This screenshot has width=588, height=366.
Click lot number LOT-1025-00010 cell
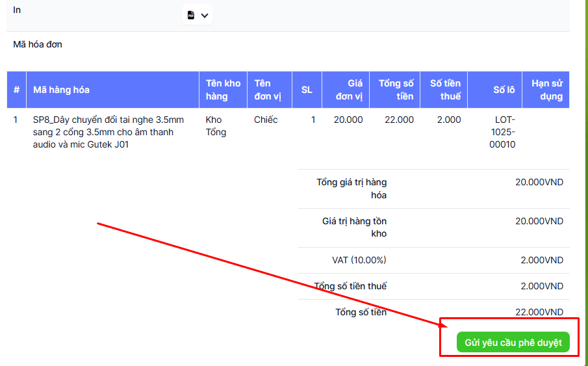(503, 132)
